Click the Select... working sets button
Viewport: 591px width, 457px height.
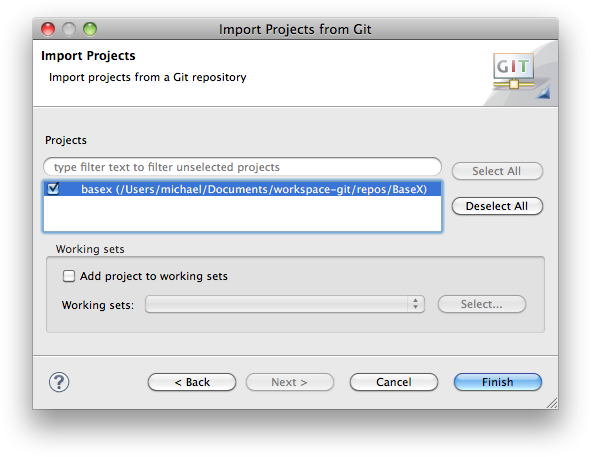[482, 304]
